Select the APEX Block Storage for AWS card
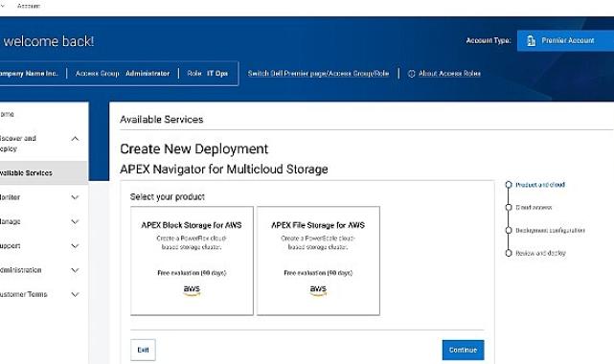 [x=192, y=261]
